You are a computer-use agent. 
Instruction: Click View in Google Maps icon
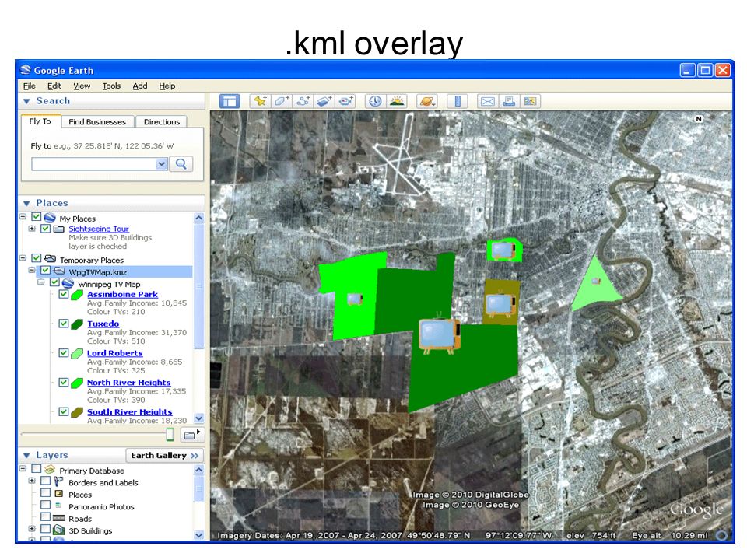[530, 101]
